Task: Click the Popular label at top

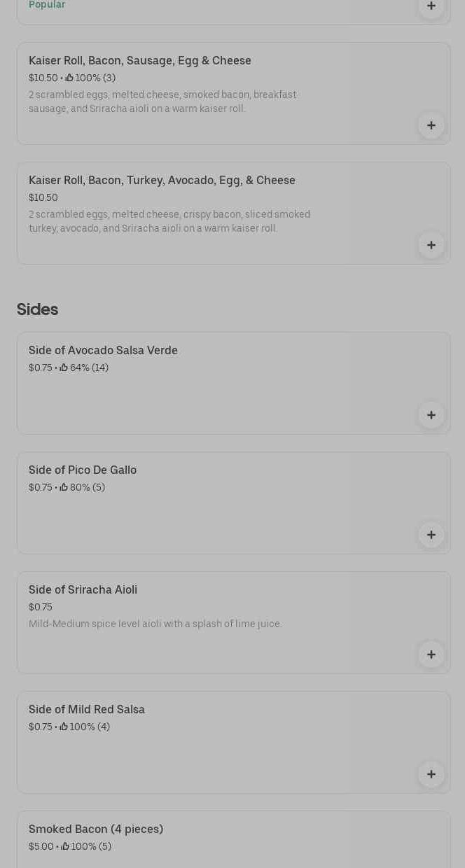Action: click(47, 5)
